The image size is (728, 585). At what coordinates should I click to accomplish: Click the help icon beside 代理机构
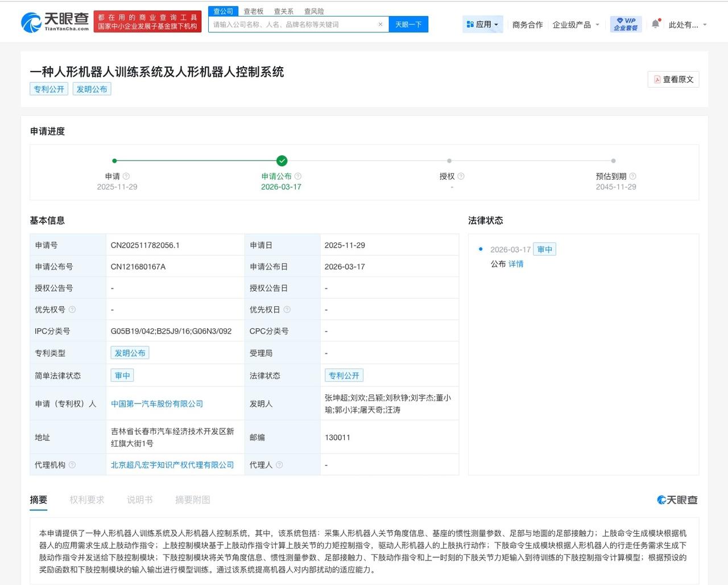point(72,464)
